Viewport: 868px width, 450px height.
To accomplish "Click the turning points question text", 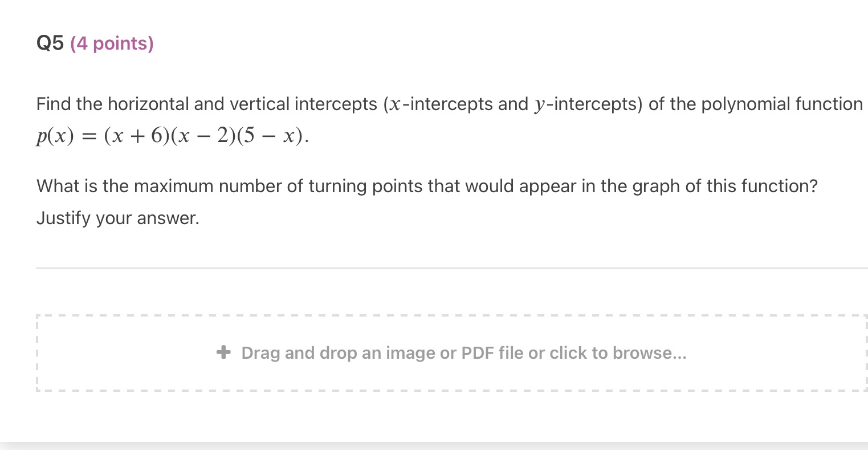I will pyautogui.click(x=426, y=186).
